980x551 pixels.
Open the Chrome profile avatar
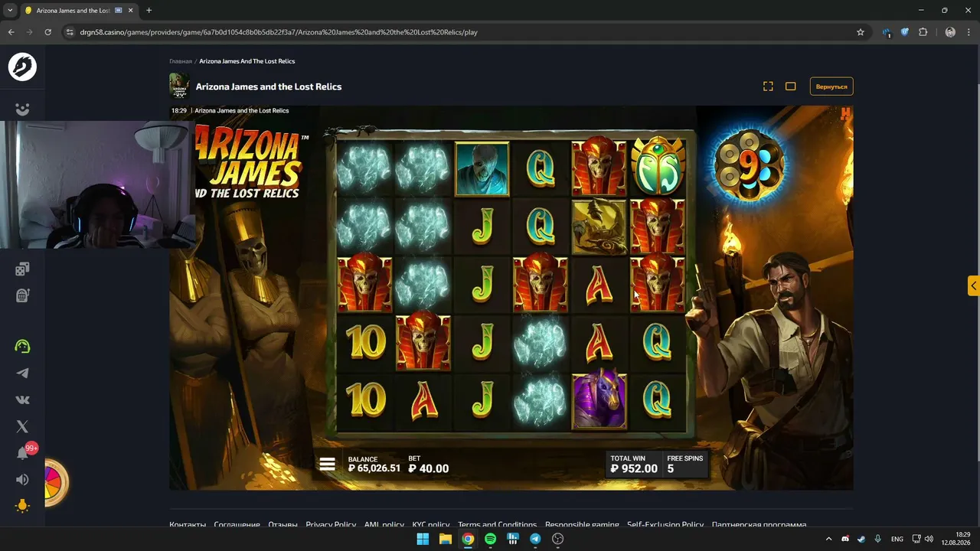click(950, 32)
